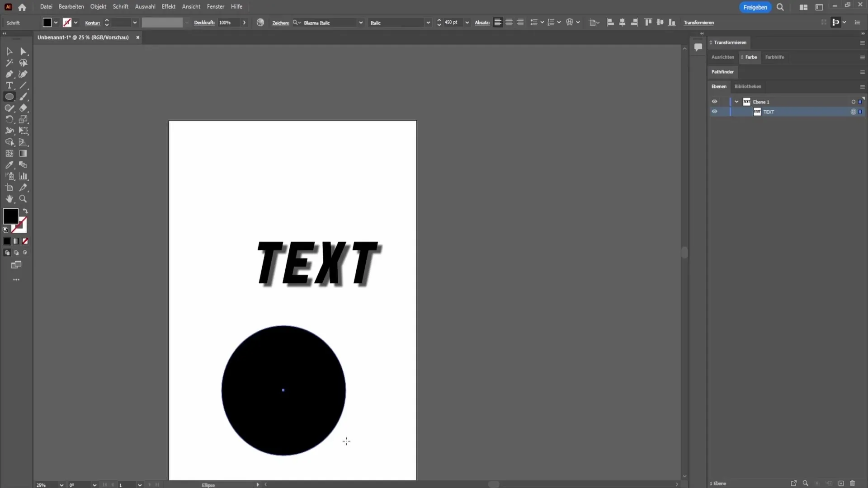The image size is (868, 488).
Task: Open the Effekt menu
Action: click(x=169, y=7)
